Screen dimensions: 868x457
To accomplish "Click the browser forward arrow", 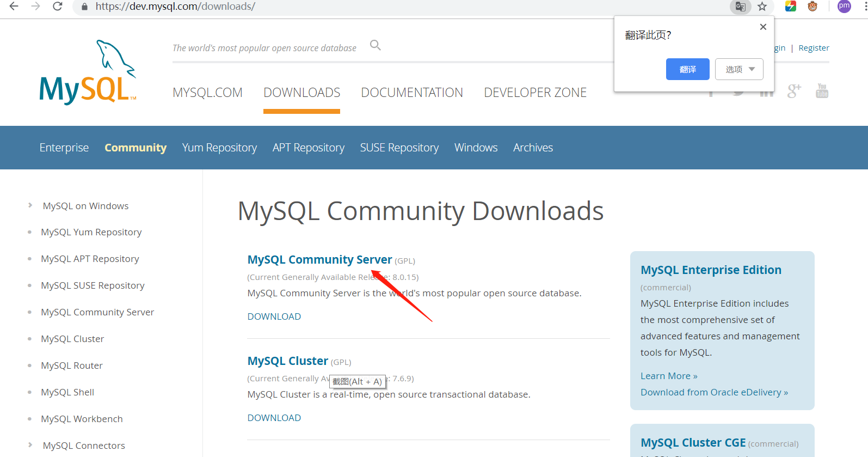I will coord(36,6).
